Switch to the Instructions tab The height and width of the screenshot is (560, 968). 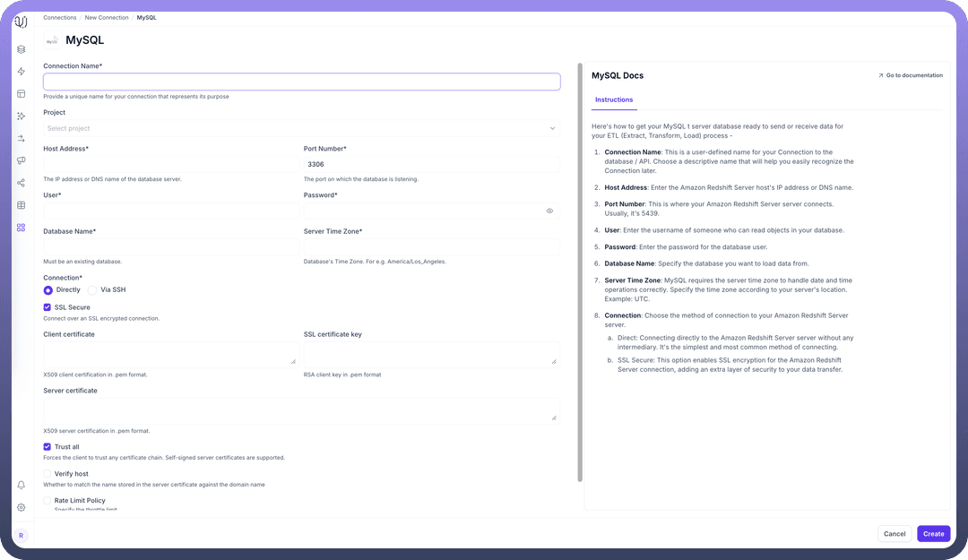[614, 100]
